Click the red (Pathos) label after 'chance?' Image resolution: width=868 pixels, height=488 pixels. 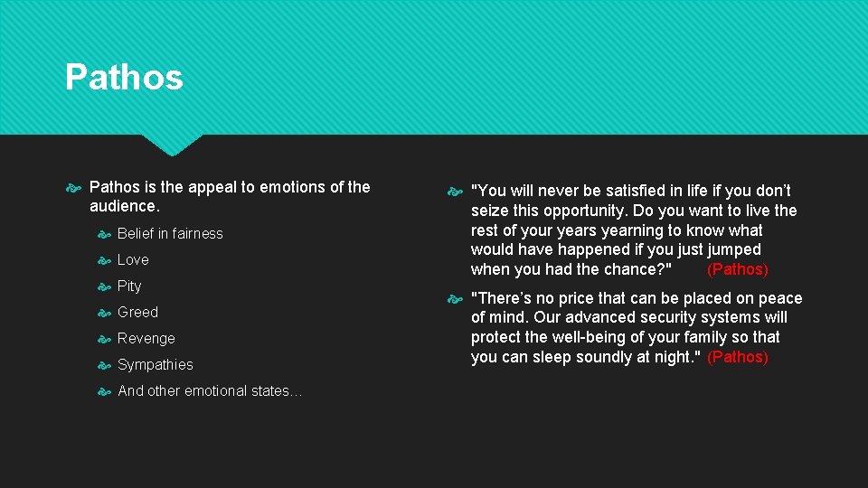click(738, 269)
